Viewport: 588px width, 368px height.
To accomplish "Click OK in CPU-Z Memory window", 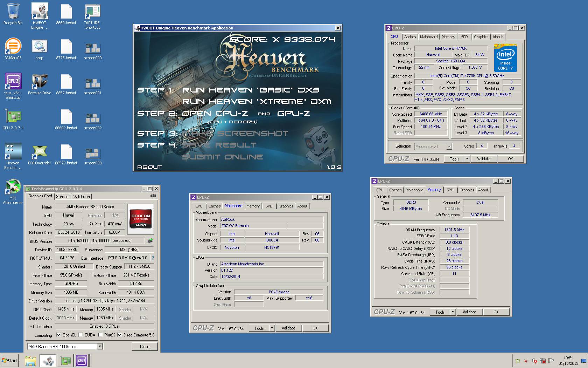I will [496, 312].
